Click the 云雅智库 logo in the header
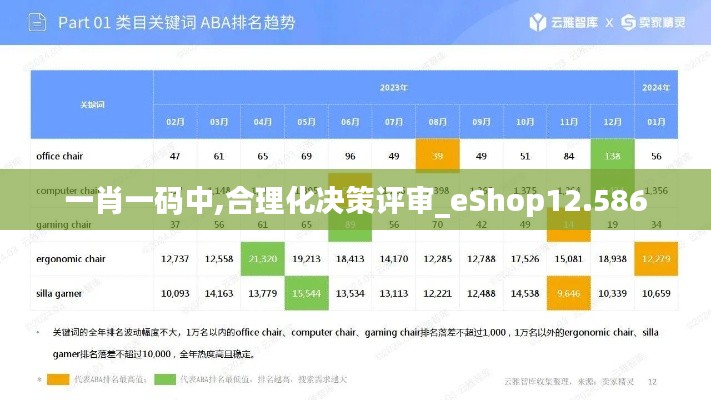 [x=564, y=22]
